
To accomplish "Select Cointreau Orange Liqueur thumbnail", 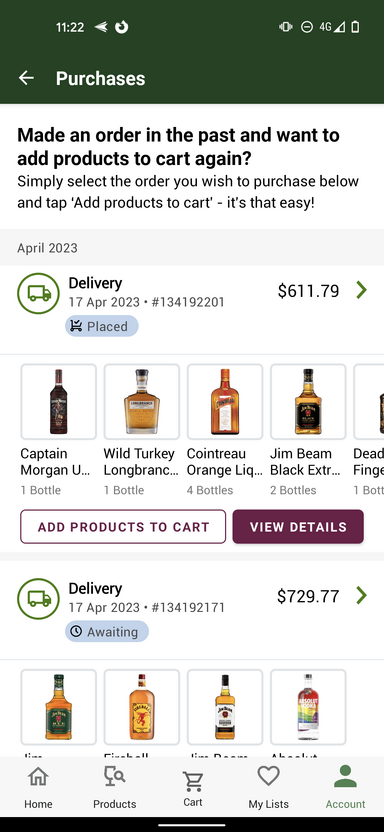I will (225, 402).
